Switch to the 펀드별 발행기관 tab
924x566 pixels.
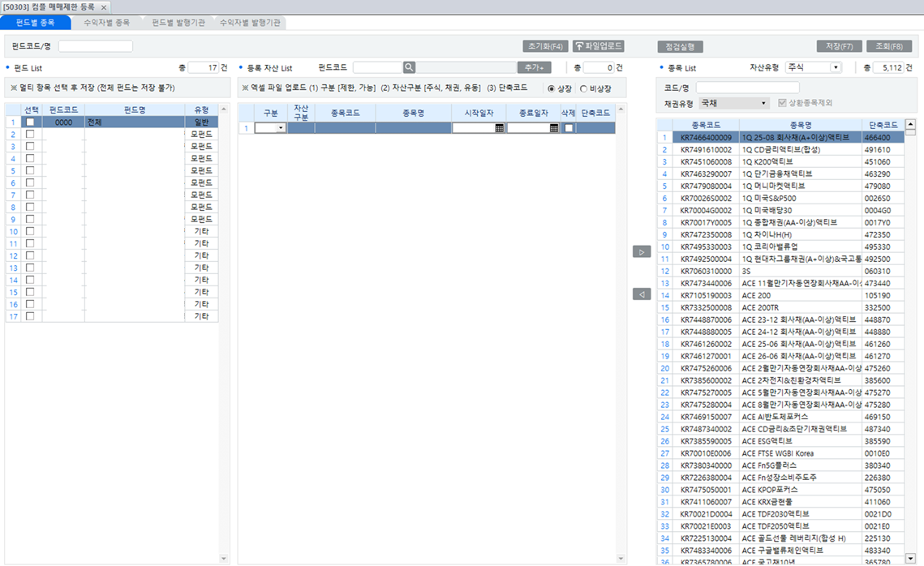[178, 23]
